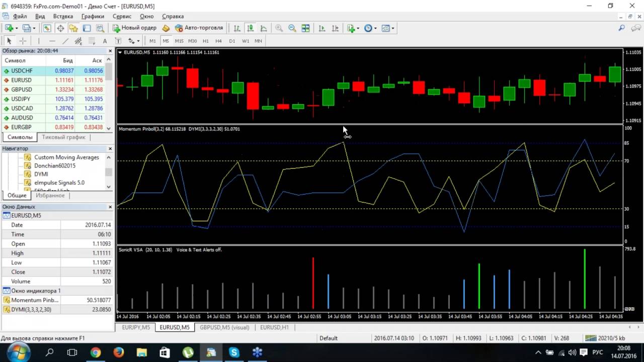This screenshot has height=362, width=644.
Task: Open the Strategy Tester icon
Action: [100, 28]
